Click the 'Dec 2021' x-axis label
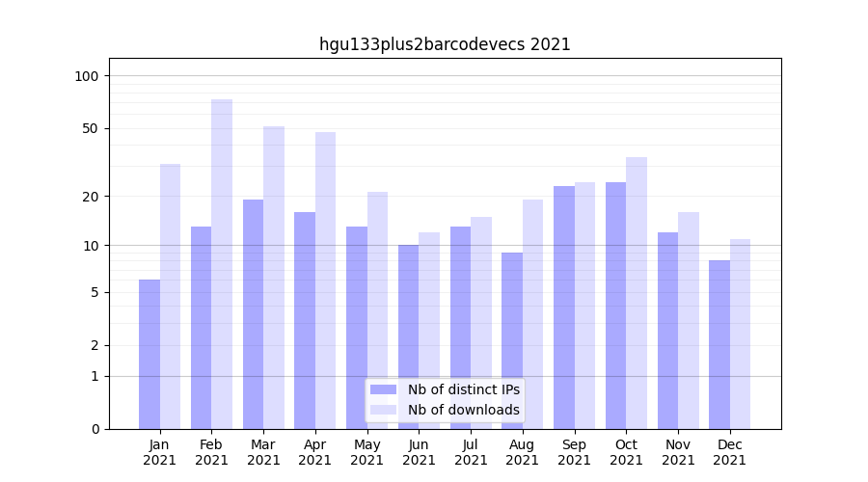The height and width of the screenshot is (482, 868). pos(730,452)
